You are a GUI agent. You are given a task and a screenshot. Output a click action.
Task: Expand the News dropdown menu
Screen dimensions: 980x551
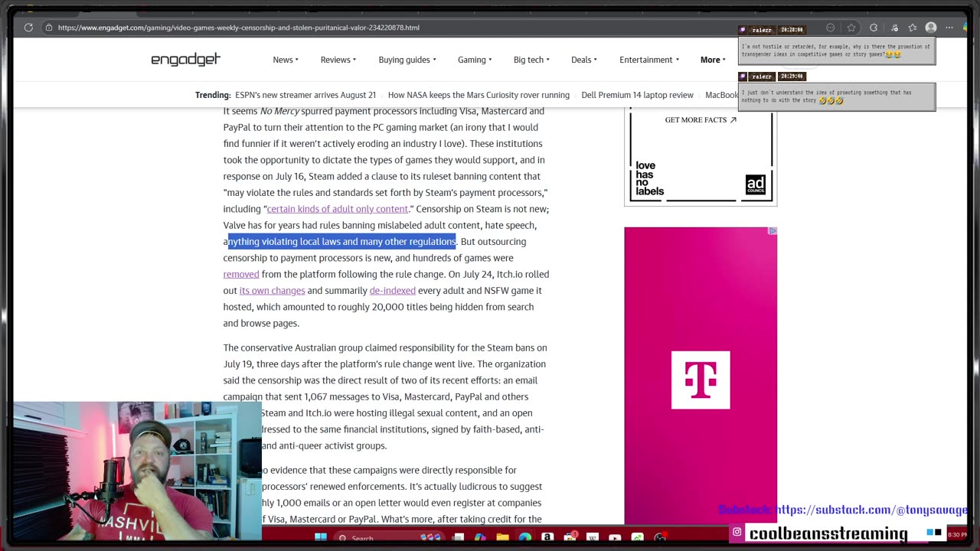(x=286, y=60)
